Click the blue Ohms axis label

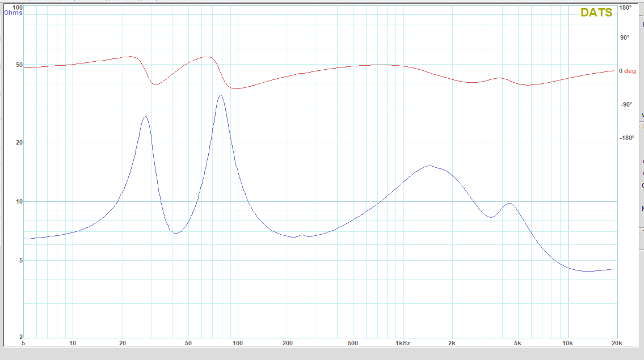(x=13, y=13)
